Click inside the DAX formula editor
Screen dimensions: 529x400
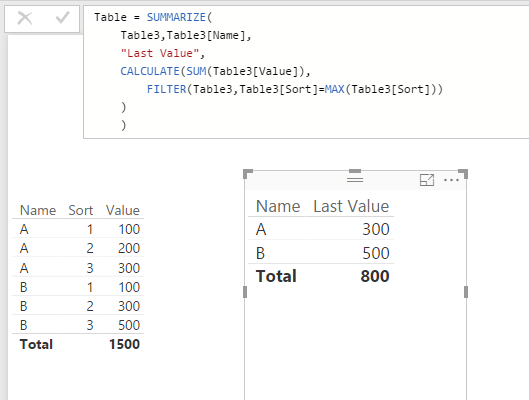(306, 72)
